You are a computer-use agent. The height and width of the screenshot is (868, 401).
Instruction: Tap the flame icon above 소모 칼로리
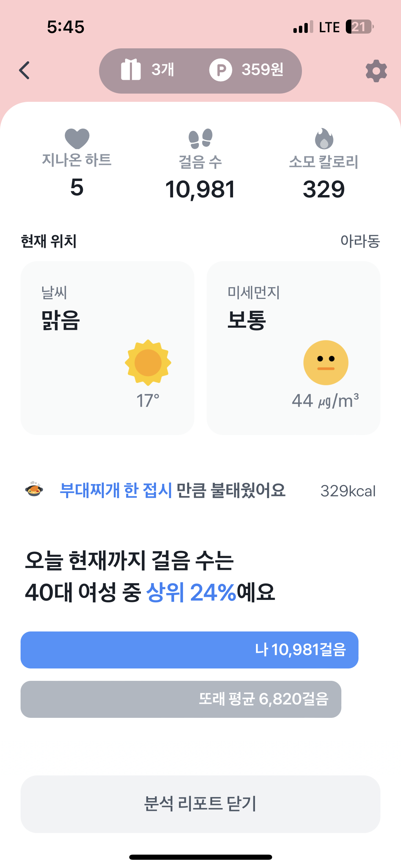tap(324, 139)
